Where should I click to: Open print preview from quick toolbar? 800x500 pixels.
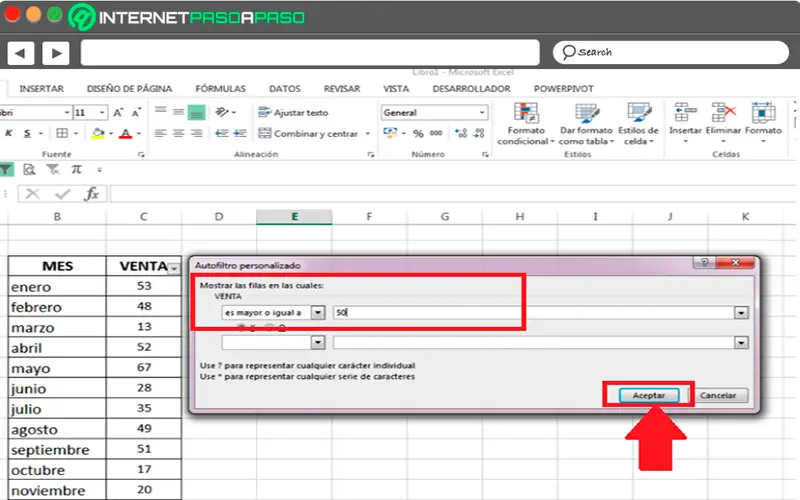(30, 169)
